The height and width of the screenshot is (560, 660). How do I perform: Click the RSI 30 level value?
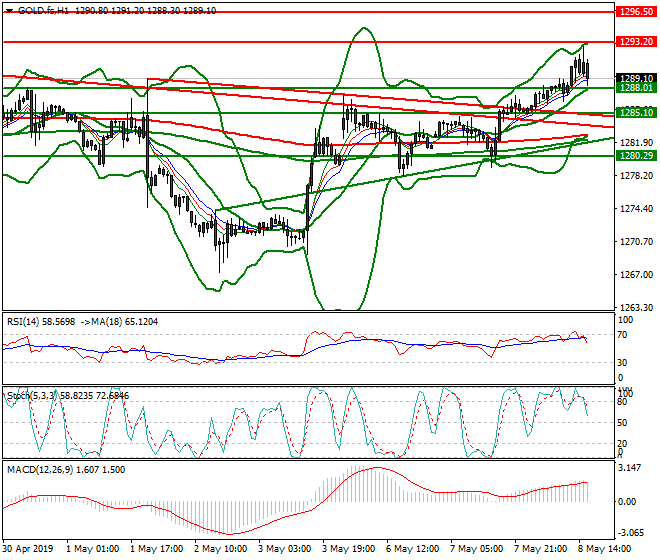click(x=622, y=363)
